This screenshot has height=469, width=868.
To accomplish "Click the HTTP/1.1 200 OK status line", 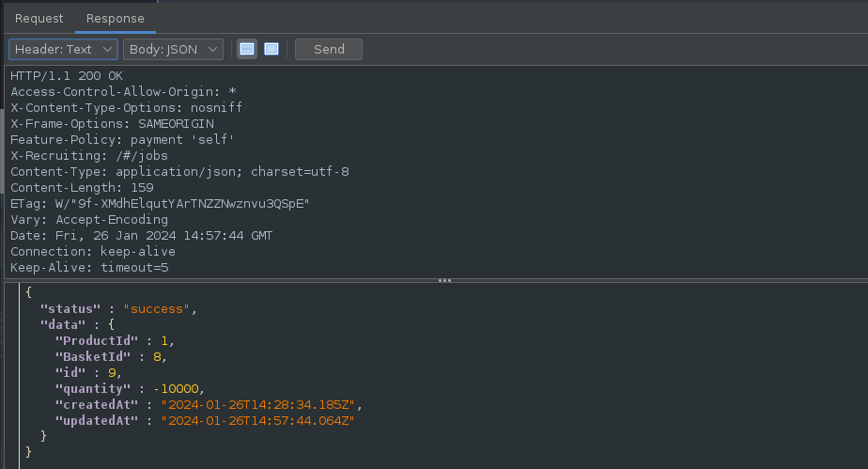I will [x=67, y=76].
